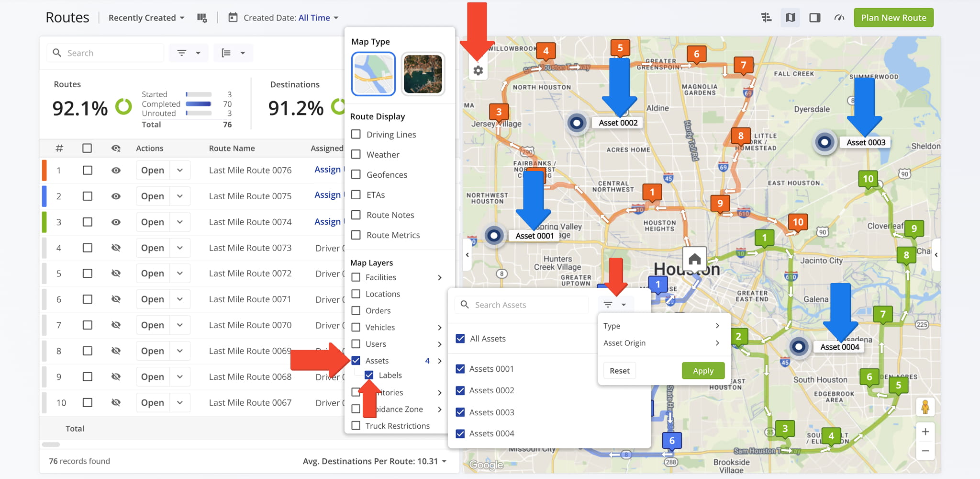Open the Recently Created dropdown
Viewport: 980px width, 479px height.
click(x=146, y=18)
